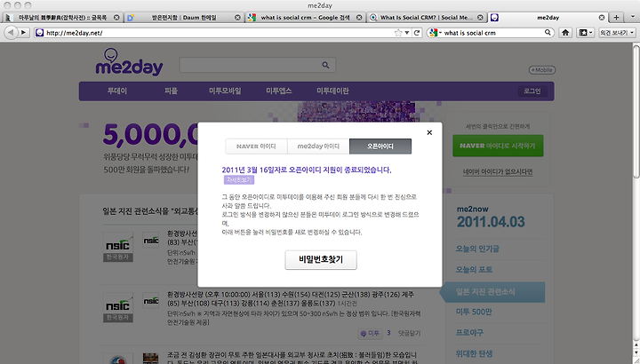Switch to What Is Social CRM tab
This screenshot has height=364, width=640.
426,18
